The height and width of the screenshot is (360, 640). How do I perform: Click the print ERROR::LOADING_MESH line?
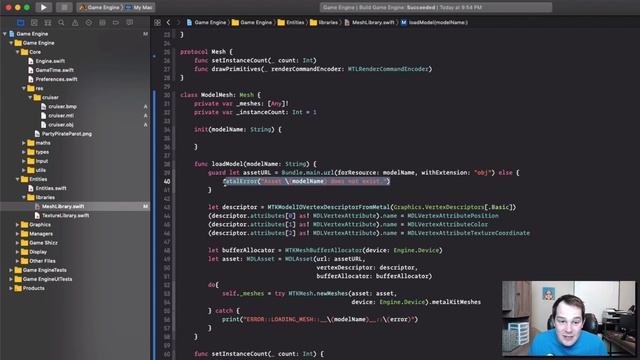(x=320, y=319)
